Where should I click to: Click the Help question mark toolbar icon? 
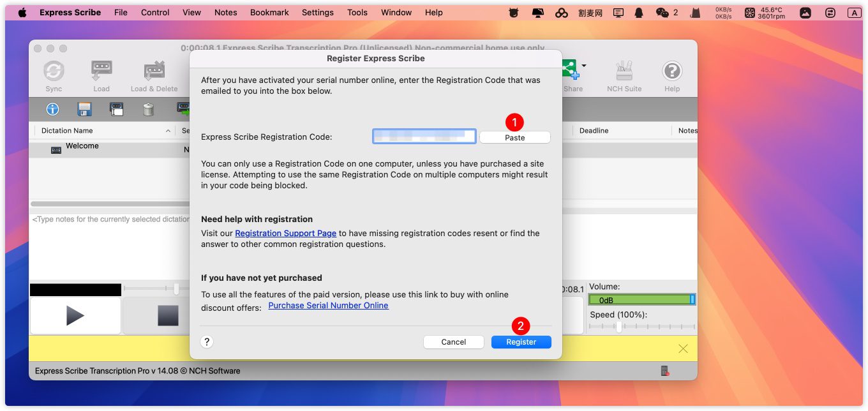point(671,71)
